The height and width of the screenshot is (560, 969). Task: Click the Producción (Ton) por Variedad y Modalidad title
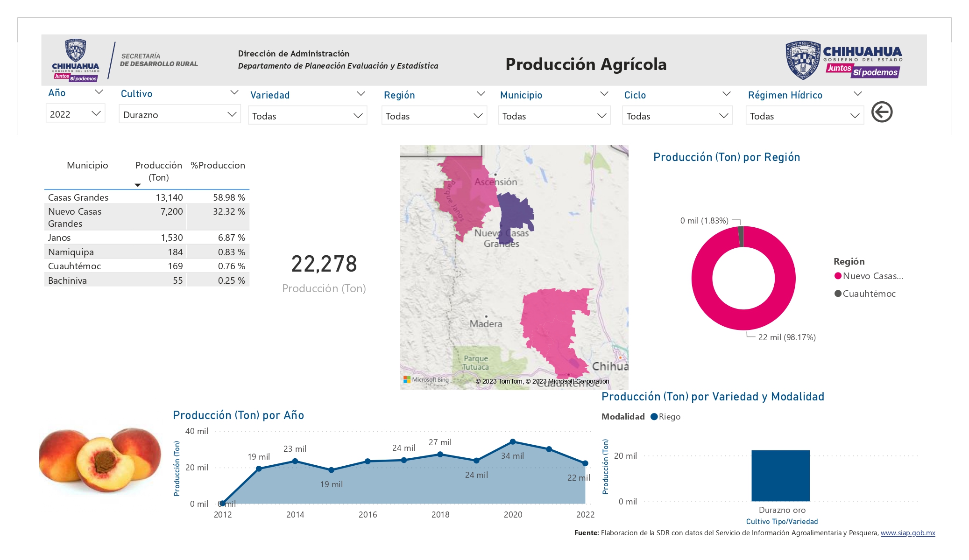(x=713, y=397)
